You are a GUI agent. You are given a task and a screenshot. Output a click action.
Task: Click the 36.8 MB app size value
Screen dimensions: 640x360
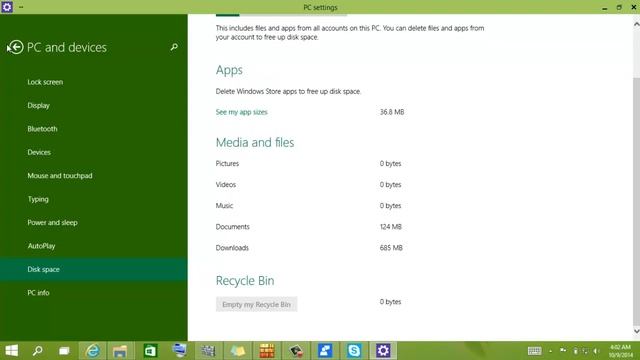click(392, 112)
